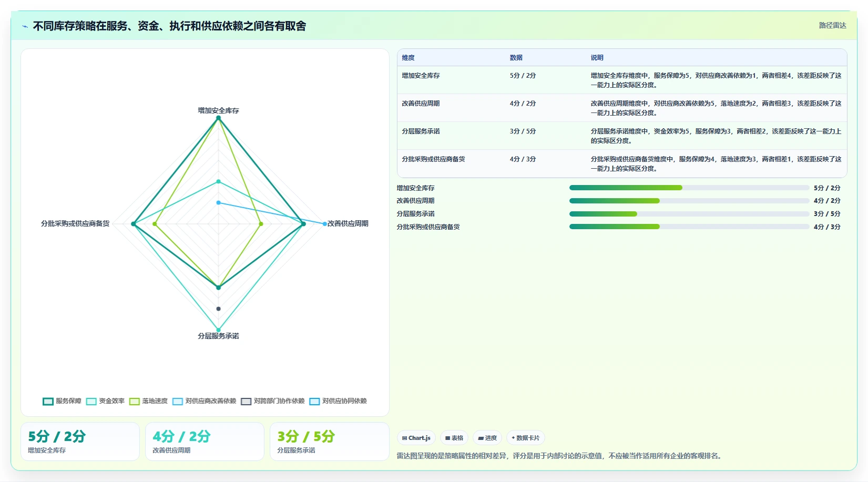Toggle the 服务保障 legend series

(62, 401)
